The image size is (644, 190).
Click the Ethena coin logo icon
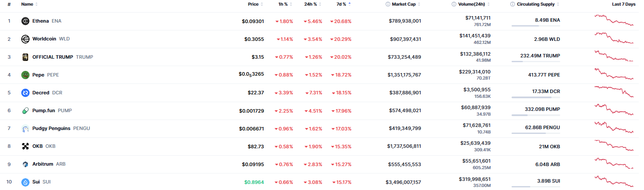point(25,21)
